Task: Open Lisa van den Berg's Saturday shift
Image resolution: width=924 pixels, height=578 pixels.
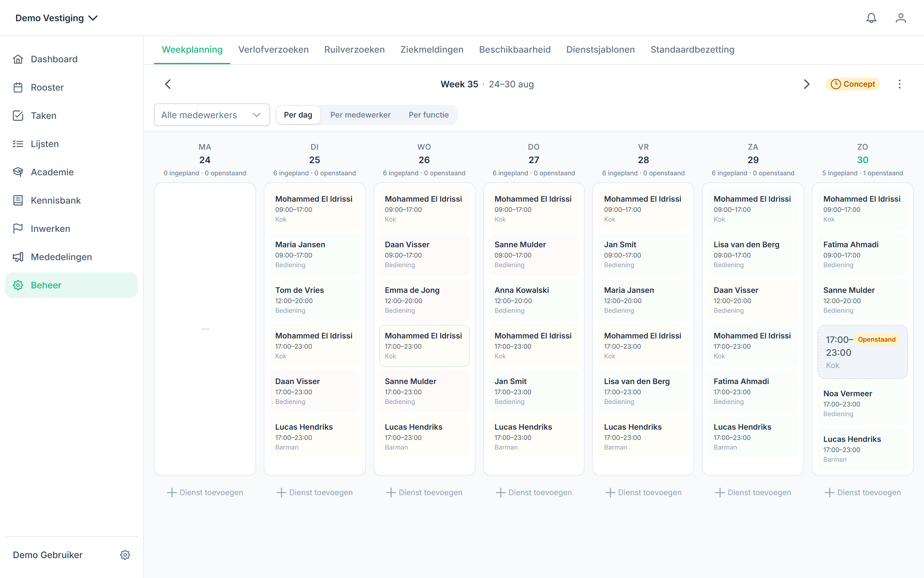Action: click(x=753, y=255)
